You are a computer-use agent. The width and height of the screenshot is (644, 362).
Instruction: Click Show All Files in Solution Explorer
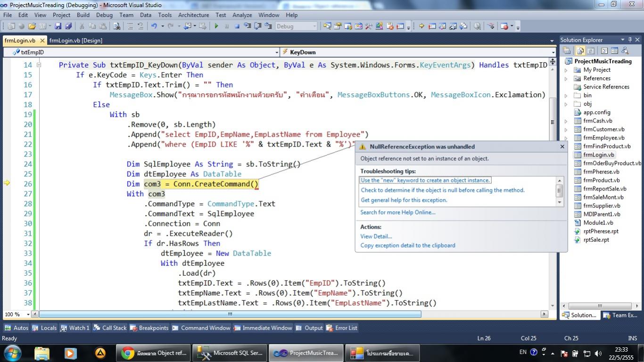(x=580, y=51)
